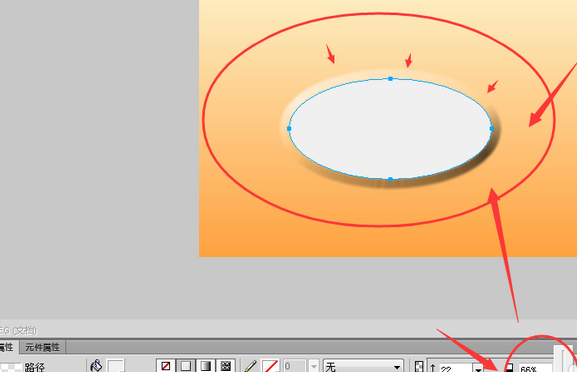
Task: Open the stroke color swatch with red slash
Action: [x=270, y=366]
